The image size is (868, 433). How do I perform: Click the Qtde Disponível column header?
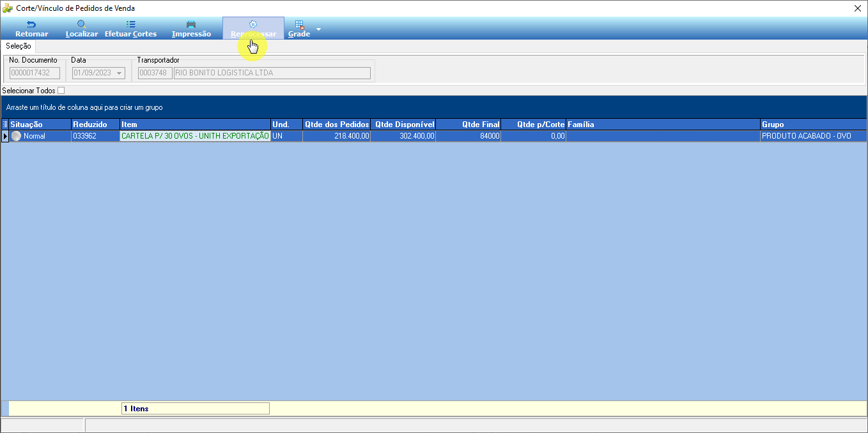pyautogui.click(x=404, y=125)
